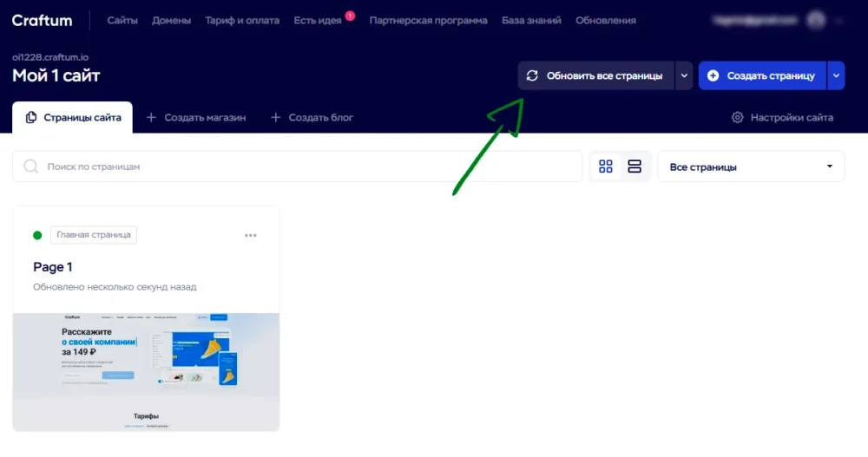This screenshot has width=868, height=457.
Task: Expand the arrow next to Создать страницу
Action: (836, 75)
